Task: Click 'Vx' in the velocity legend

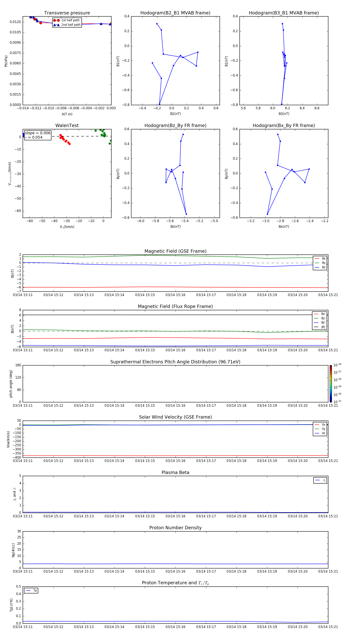Action: point(320,424)
